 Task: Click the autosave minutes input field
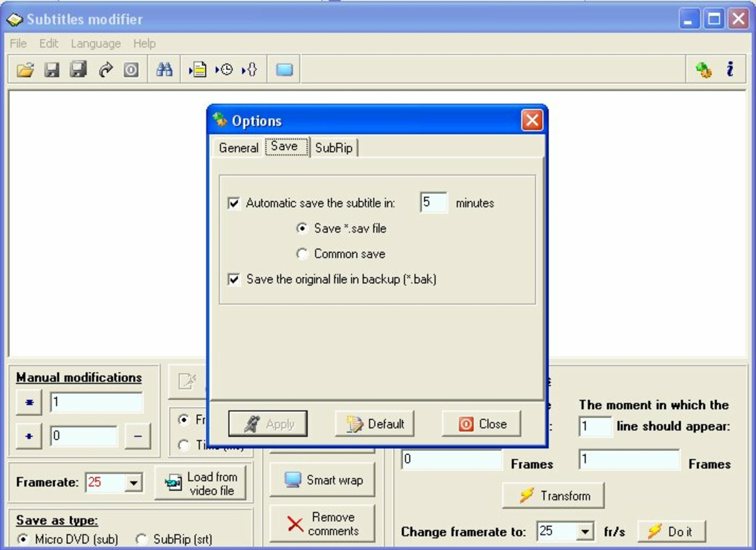pos(434,202)
